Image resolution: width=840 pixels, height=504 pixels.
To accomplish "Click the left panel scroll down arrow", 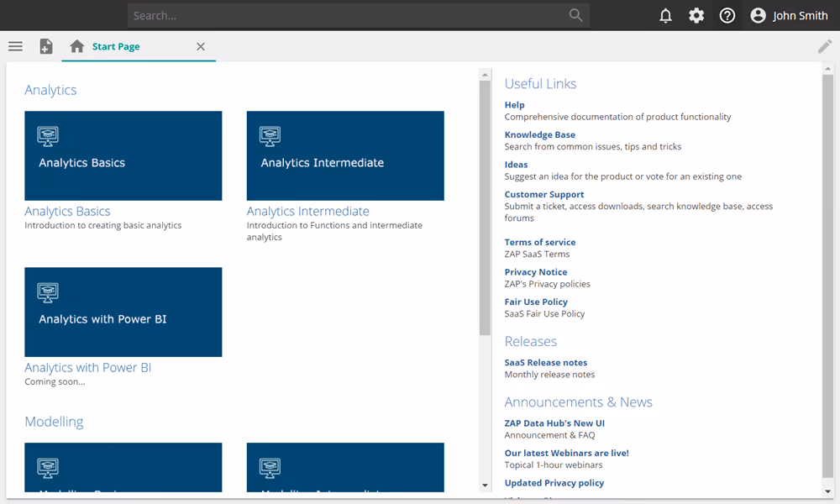I will [485, 486].
